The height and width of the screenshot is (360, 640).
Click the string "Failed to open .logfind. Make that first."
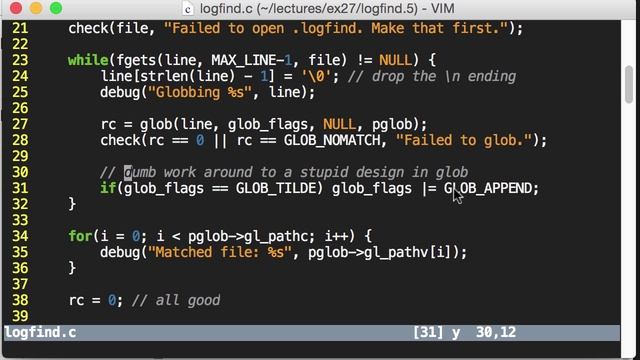[336, 28]
